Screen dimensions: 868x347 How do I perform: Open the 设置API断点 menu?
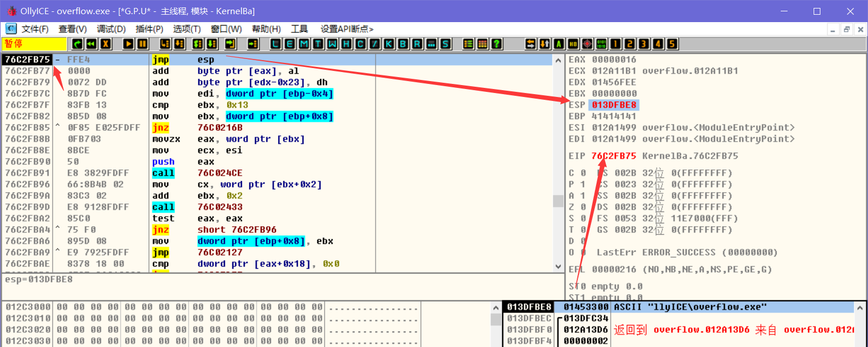(347, 29)
